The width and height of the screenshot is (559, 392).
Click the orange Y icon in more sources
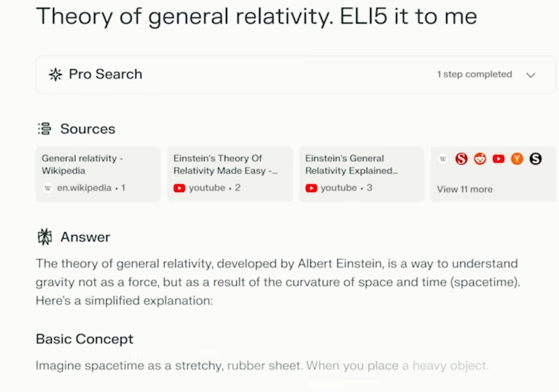tap(517, 159)
